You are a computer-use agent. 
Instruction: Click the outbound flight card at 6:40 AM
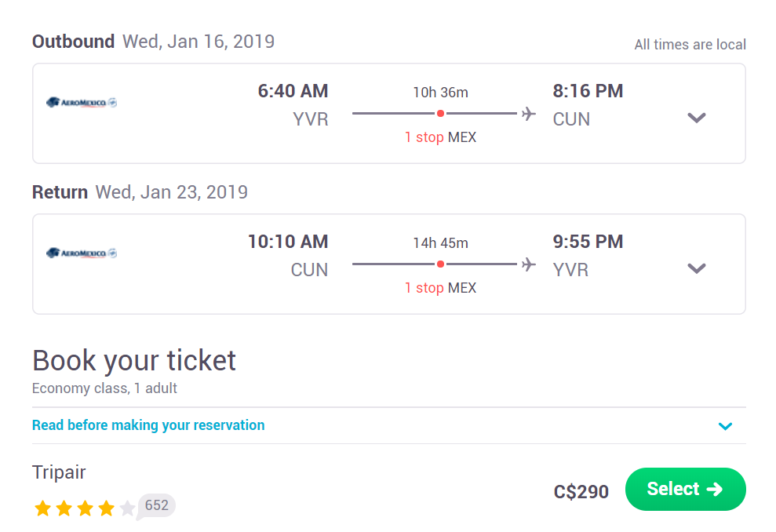point(389,113)
